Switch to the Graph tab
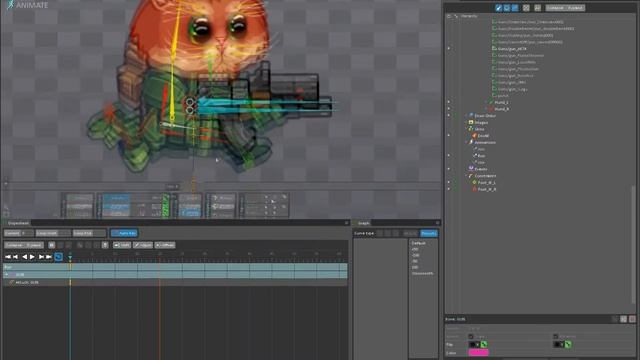This screenshot has height=360, width=640. click(x=363, y=223)
